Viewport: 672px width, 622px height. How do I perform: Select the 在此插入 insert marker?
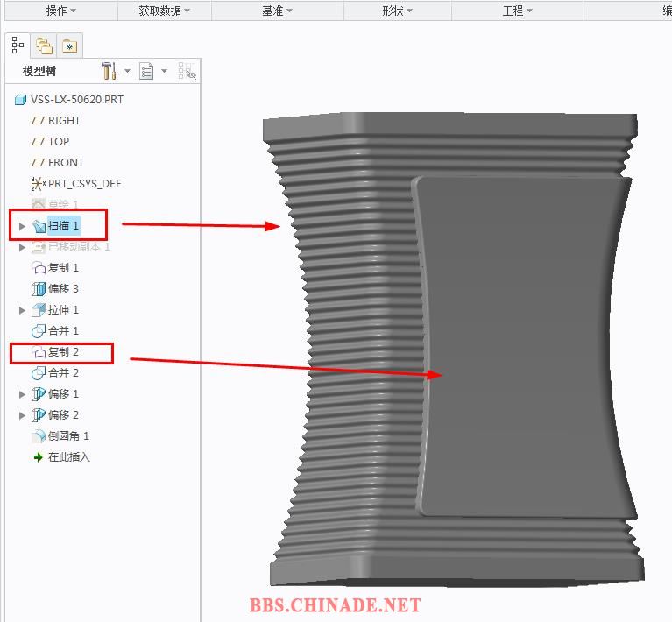[69, 457]
